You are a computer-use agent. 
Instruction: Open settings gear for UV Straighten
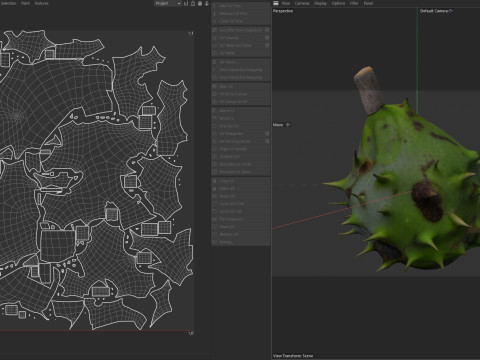pyautogui.click(x=267, y=134)
